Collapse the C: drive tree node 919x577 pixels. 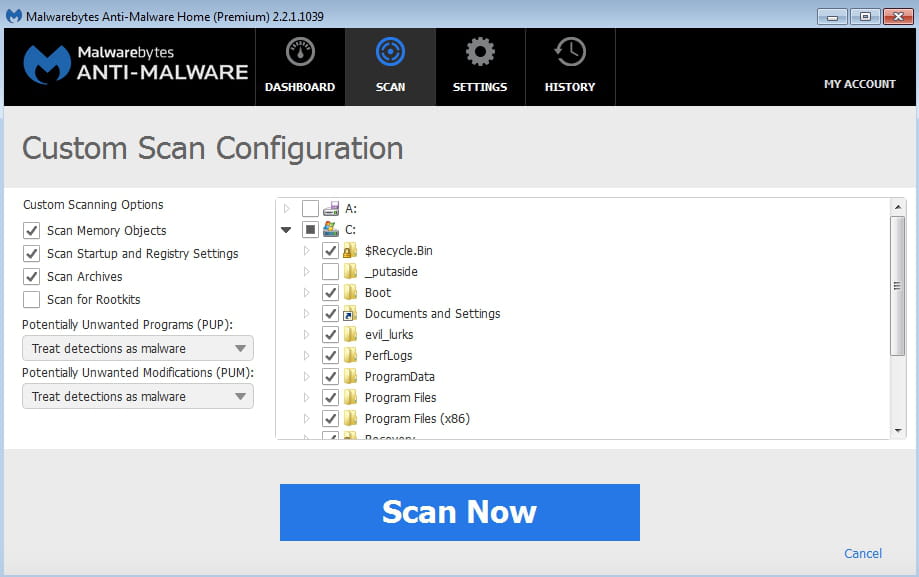[x=287, y=230]
